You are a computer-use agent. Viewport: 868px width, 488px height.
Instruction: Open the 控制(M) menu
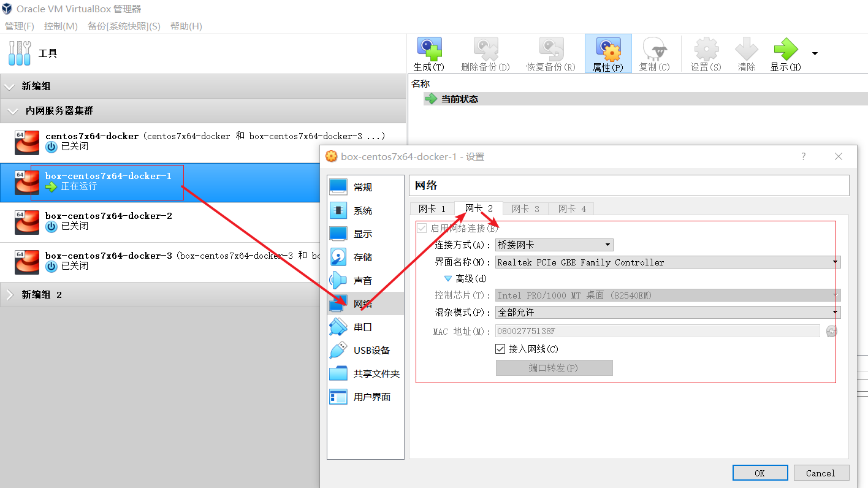point(61,26)
